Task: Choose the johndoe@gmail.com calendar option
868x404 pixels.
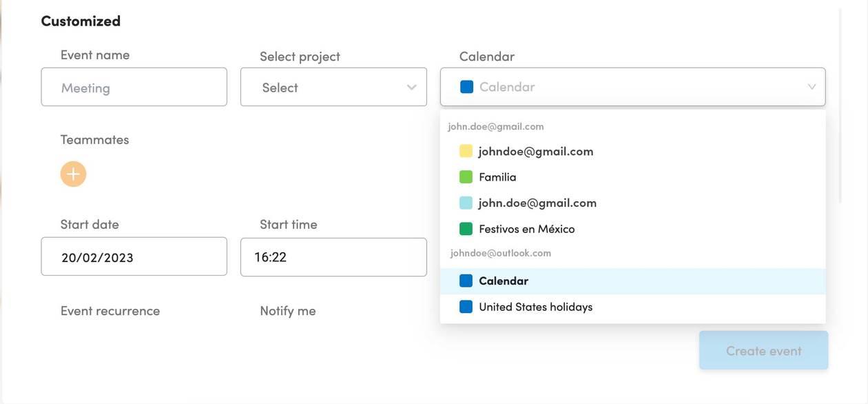Action: pos(632,151)
